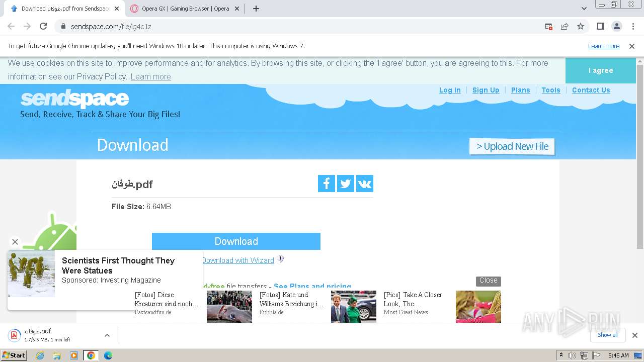This screenshot has height=362, width=644.
Task: Click the address bar URL field
Action: (302, 26)
